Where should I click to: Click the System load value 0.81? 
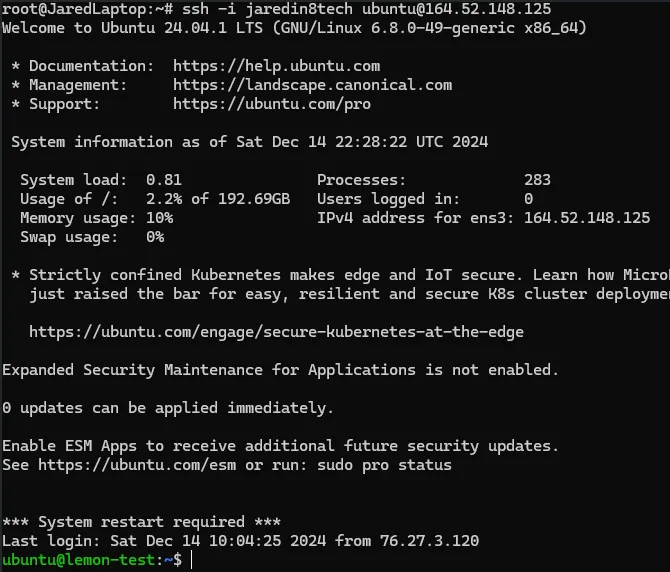[164, 180]
